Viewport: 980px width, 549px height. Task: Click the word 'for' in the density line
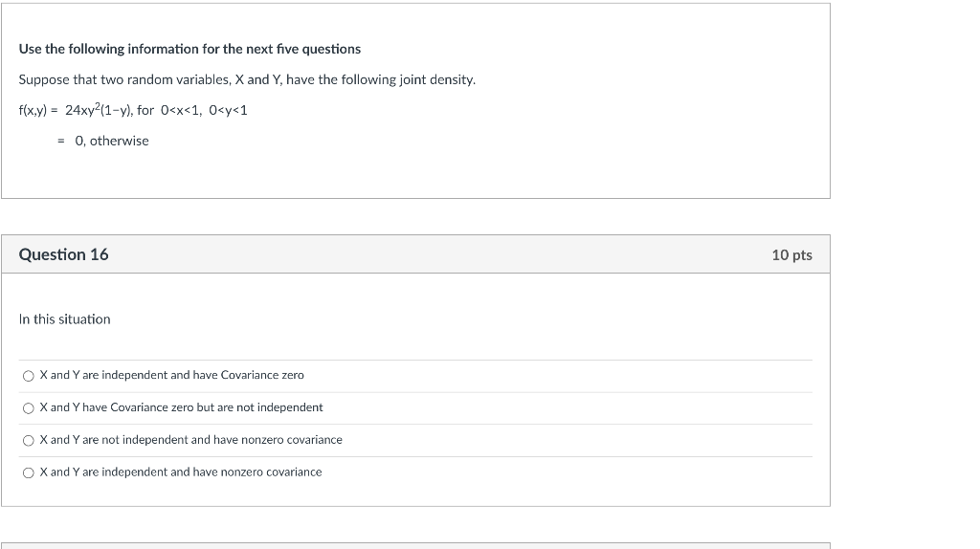point(145,110)
